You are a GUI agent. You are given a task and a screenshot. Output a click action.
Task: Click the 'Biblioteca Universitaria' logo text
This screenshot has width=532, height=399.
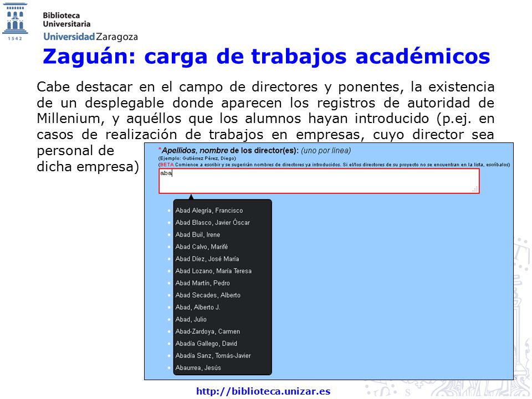tap(66, 20)
